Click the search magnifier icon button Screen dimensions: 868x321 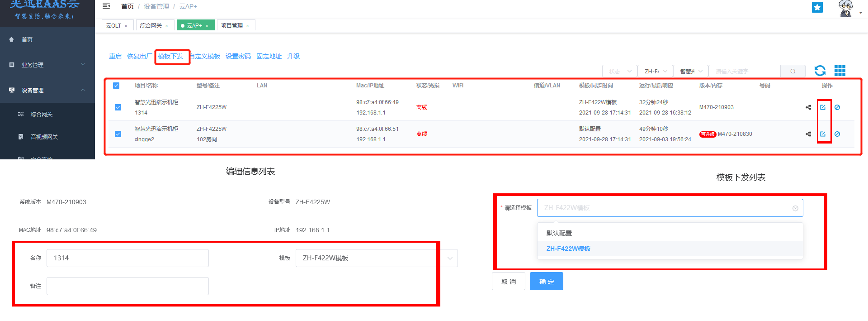[793, 72]
